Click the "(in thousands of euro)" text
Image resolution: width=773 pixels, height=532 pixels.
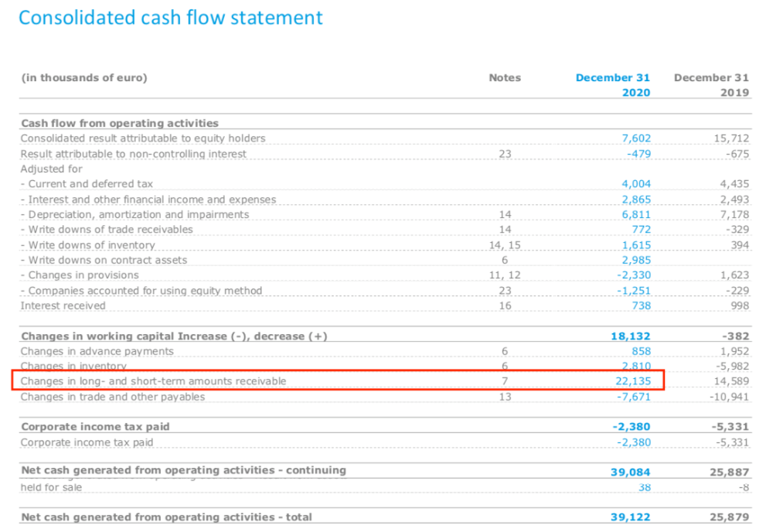tap(84, 77)
